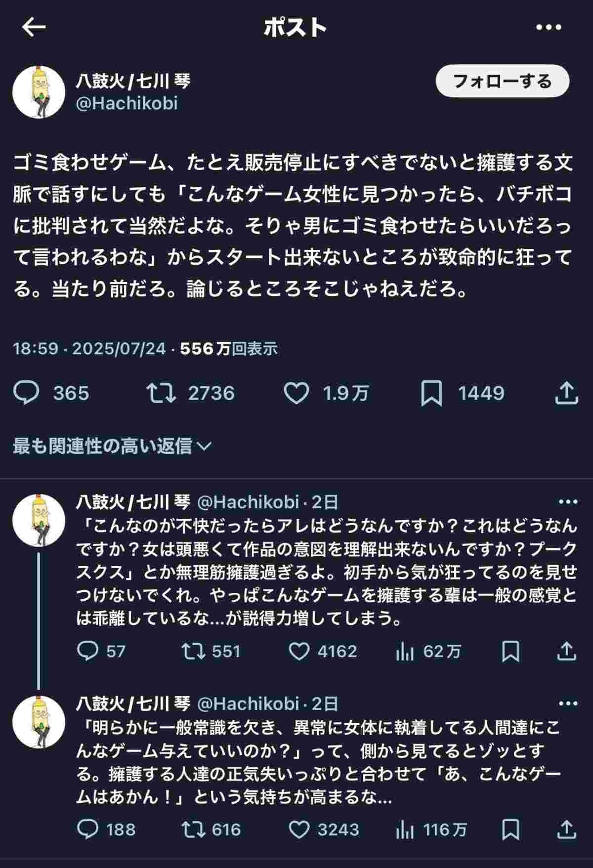Image resolution: width=593 pixels, height=868 pixels.
Task: View analytics of first reply (62万)
Action: [x=405, y=652]
